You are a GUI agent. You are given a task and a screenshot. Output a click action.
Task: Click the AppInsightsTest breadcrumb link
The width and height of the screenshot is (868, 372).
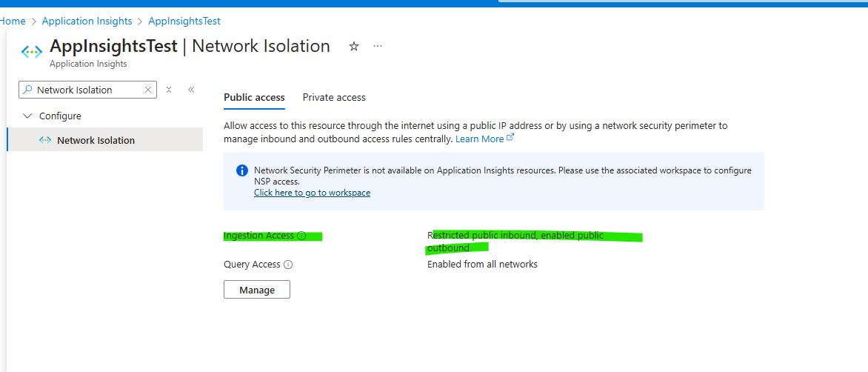pos(184,21)
